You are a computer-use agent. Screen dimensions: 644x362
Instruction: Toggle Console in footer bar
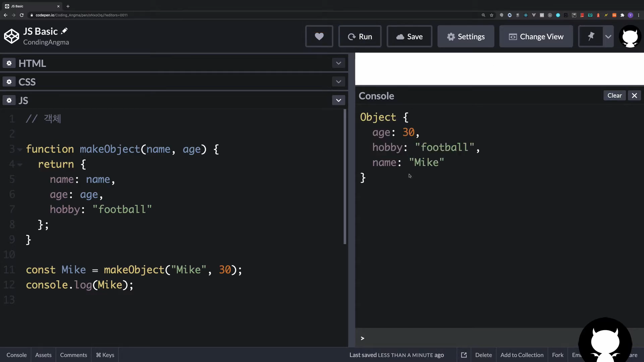coord(16,355)
